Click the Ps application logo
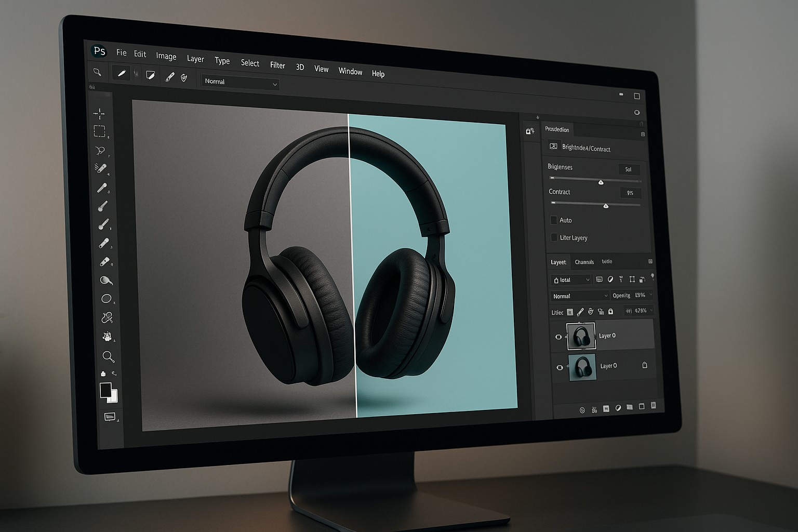Viewport: 798px width, 532px height. pyautogui.click(x=99, y=51)
